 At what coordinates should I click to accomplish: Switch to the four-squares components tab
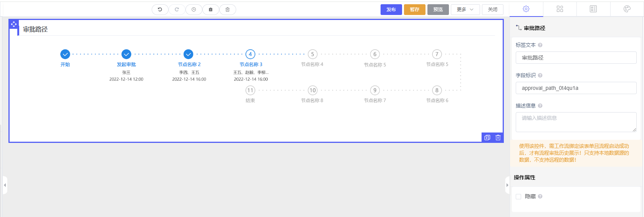[560, 9]
